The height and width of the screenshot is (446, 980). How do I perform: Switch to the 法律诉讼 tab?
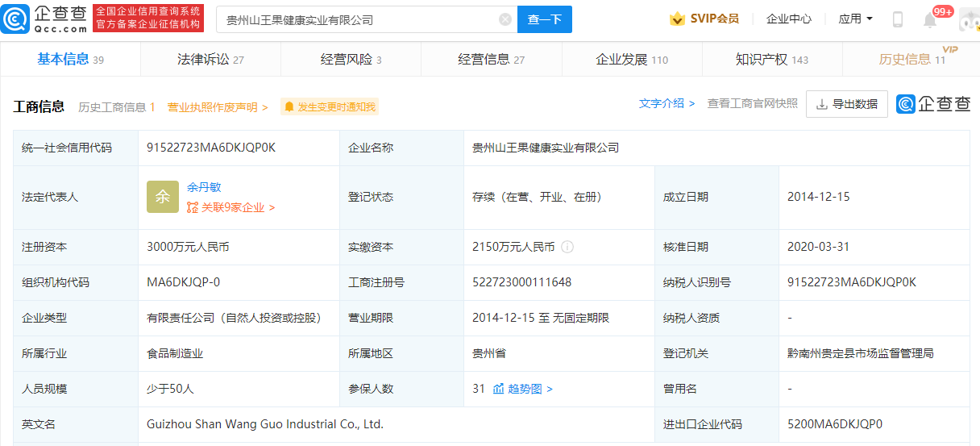coord(210,60)
